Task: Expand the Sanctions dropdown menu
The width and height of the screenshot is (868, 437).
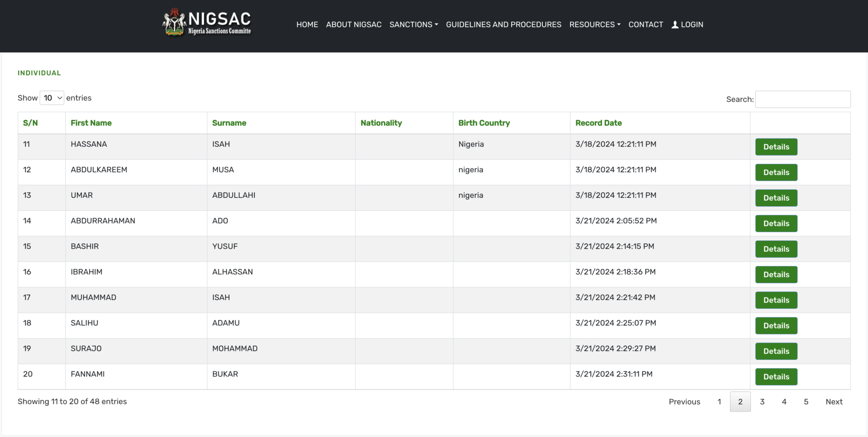Action: point(413,25)
